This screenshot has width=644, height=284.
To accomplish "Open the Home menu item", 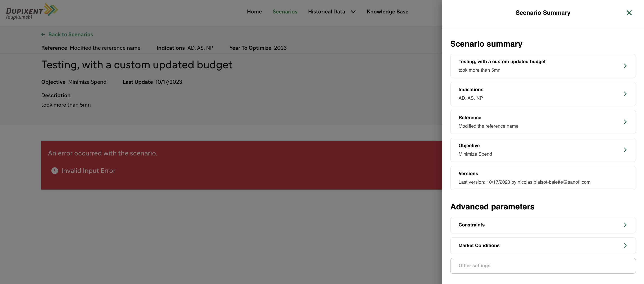I will [x=254, y=11].
